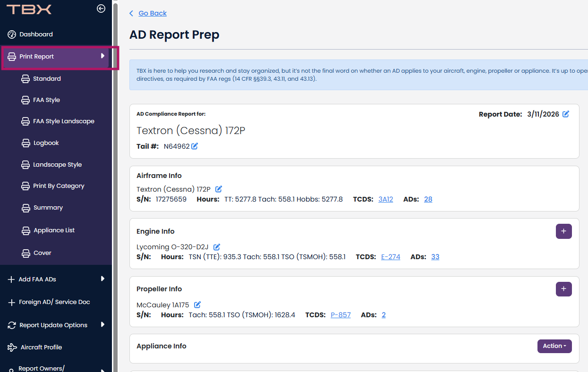Viewport: 588px width, 372px height.
Task: Click the TBX logo
Action: coord(29,9)
